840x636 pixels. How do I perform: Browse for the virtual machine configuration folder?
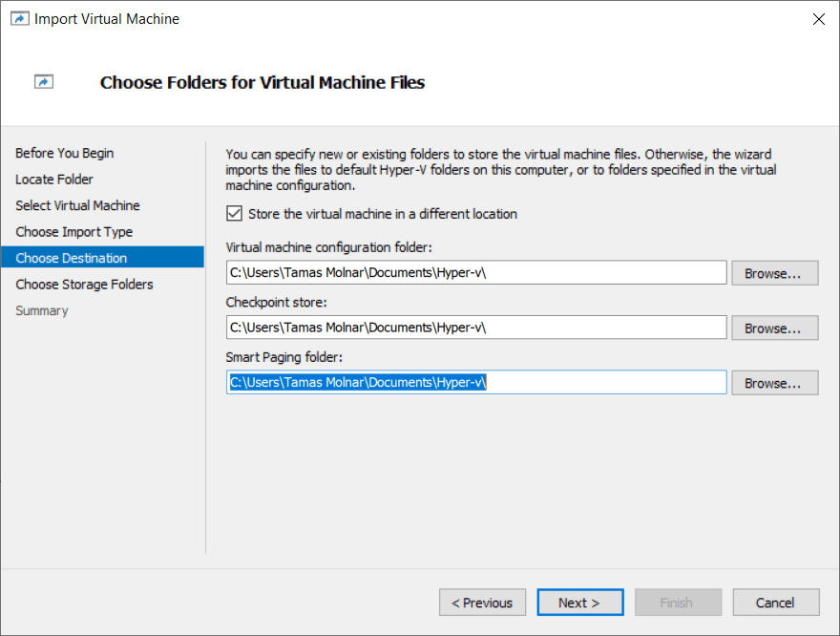(775, 273)
